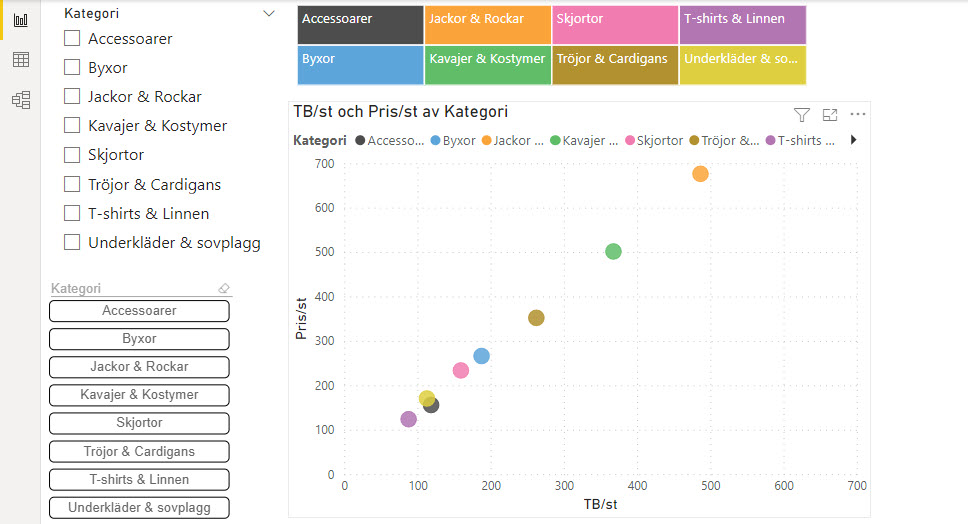Image resolution: width=968 pixels, height=524 pixels.
Task: Tick the Tröjor & Cardigans checkbox
Action: coord(72,184)
